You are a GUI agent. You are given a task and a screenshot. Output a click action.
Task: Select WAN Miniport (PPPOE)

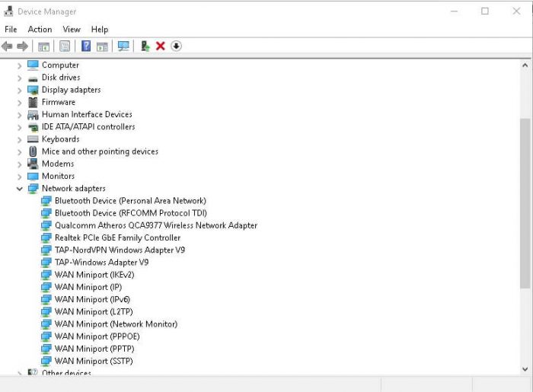tap(97, 336)
